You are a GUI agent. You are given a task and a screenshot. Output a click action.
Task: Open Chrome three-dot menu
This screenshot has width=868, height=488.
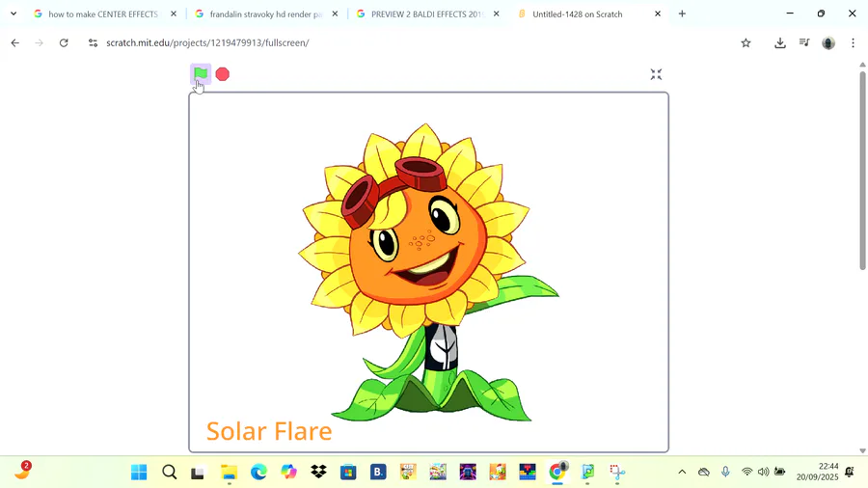[x=854, y=42]
